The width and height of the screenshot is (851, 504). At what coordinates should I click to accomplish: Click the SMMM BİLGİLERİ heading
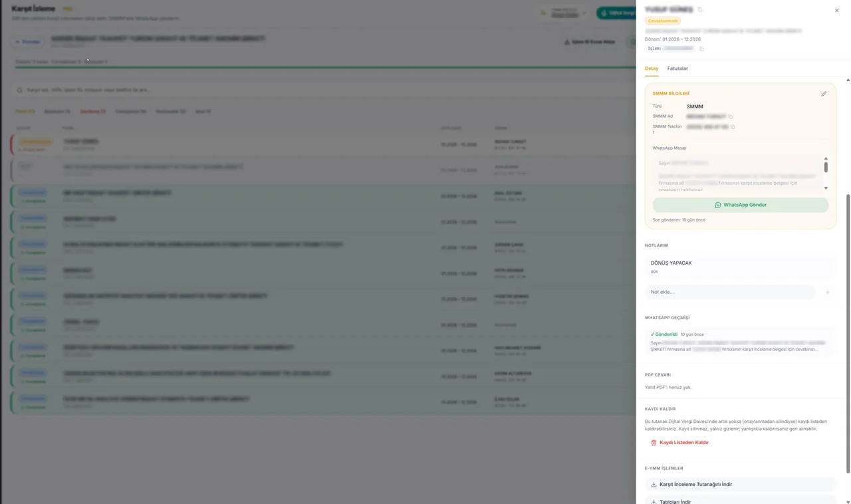click(x=671, y=94)
